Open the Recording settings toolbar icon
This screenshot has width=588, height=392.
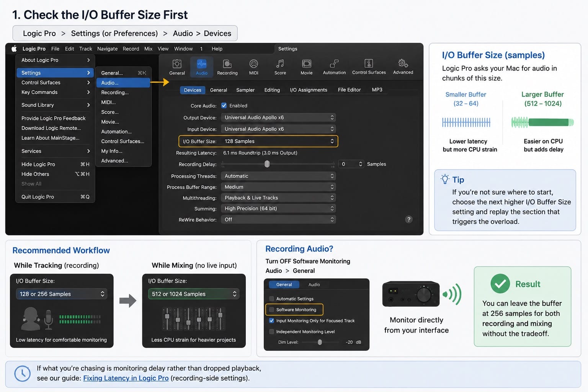[227, 67]
